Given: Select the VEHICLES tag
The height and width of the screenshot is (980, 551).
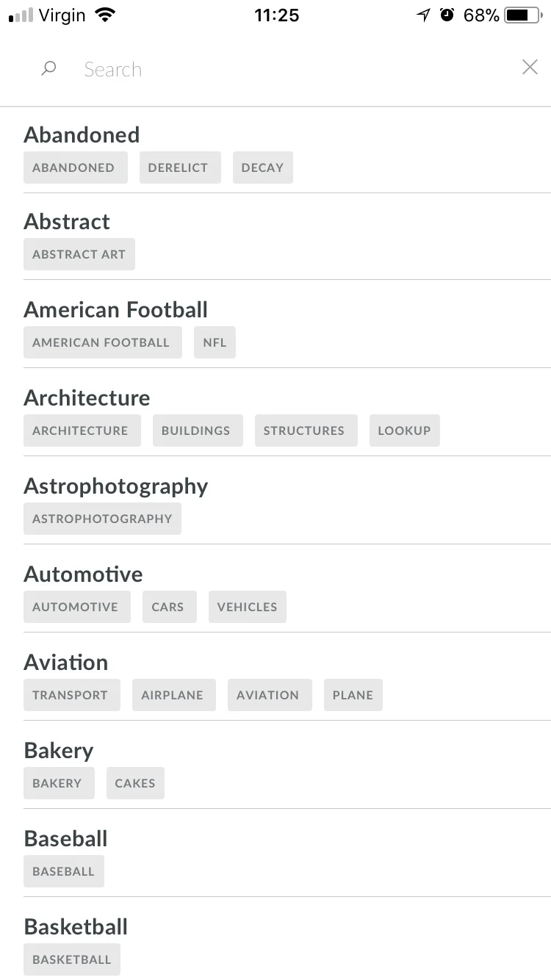Looking at the screenshot, I should click(x=248, y=607).
